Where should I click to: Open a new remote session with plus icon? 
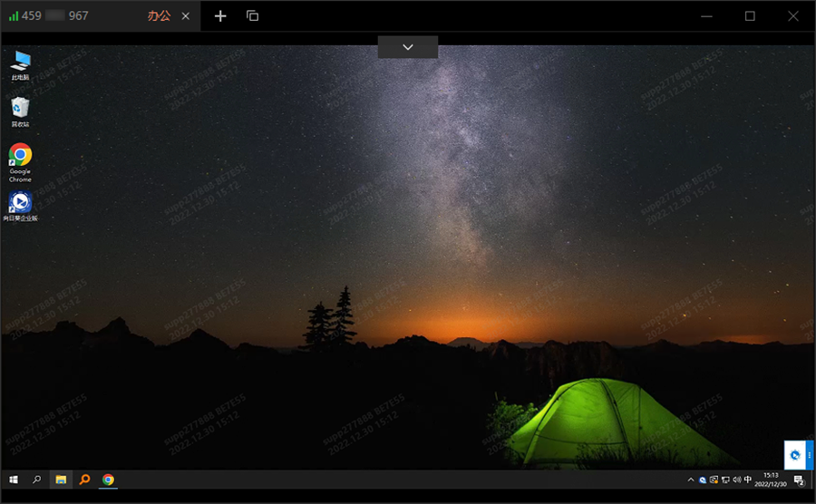point(220,16)
